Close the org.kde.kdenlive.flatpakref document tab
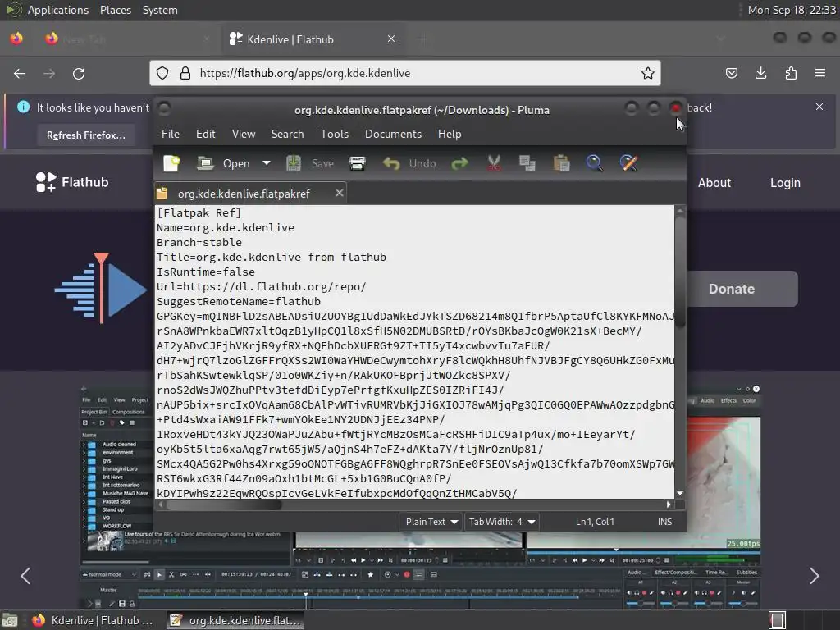Image resolution: width=840 pixels, height=630 pixels. click(339, 193)
